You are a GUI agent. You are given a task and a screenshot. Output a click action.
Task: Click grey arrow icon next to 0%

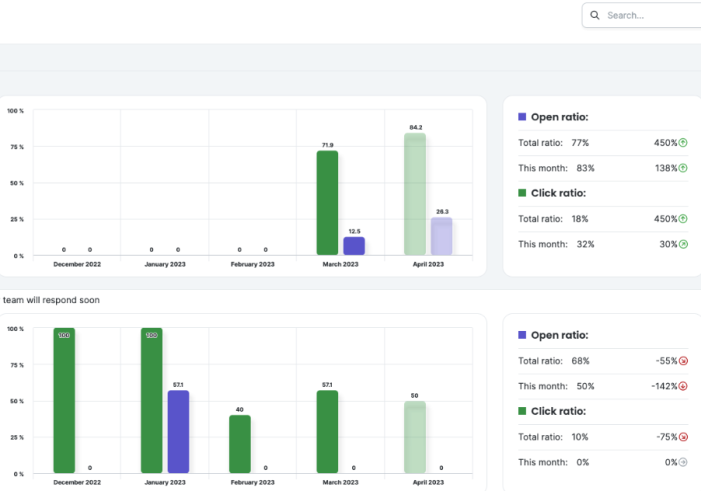(683, 462)
